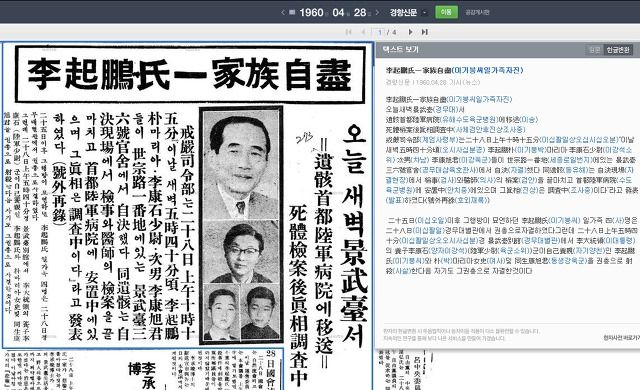The width and height of the screenshot is (640, 390).
Task: Click the vertical headline 오늘 새벽 景武臺서
Action: (354, 236)
